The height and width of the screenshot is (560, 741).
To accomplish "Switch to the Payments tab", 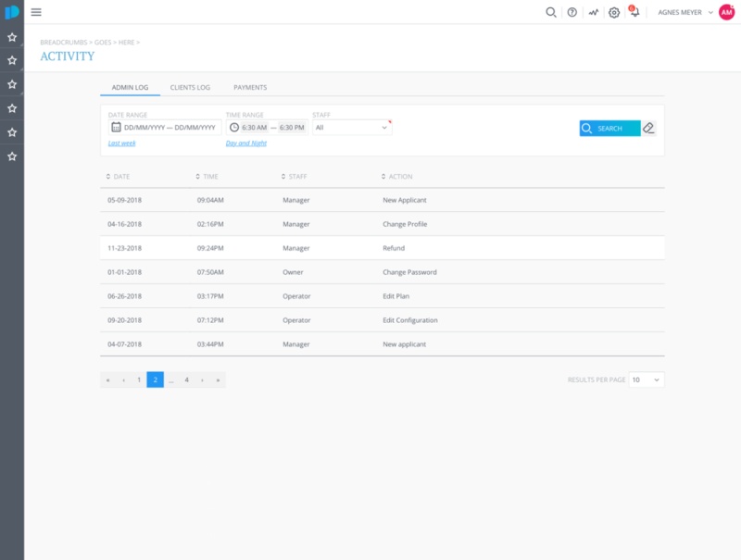I will point(250,87).
